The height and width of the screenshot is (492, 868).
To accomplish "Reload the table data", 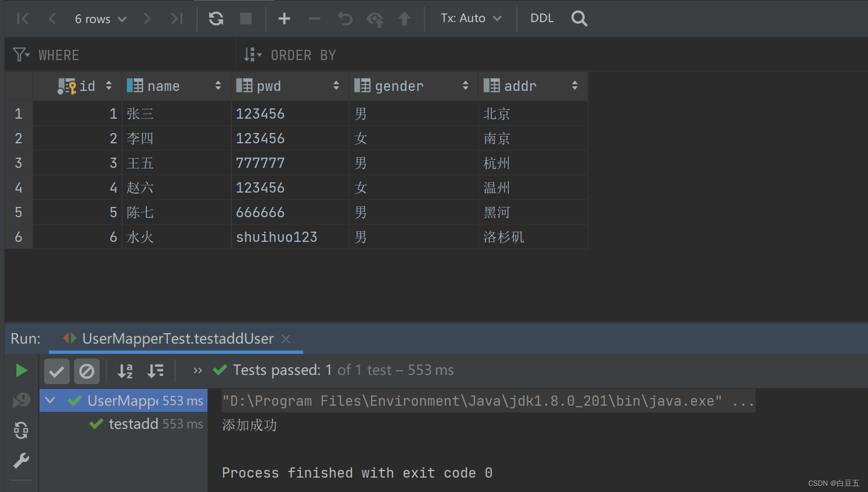I will point(216,19).
